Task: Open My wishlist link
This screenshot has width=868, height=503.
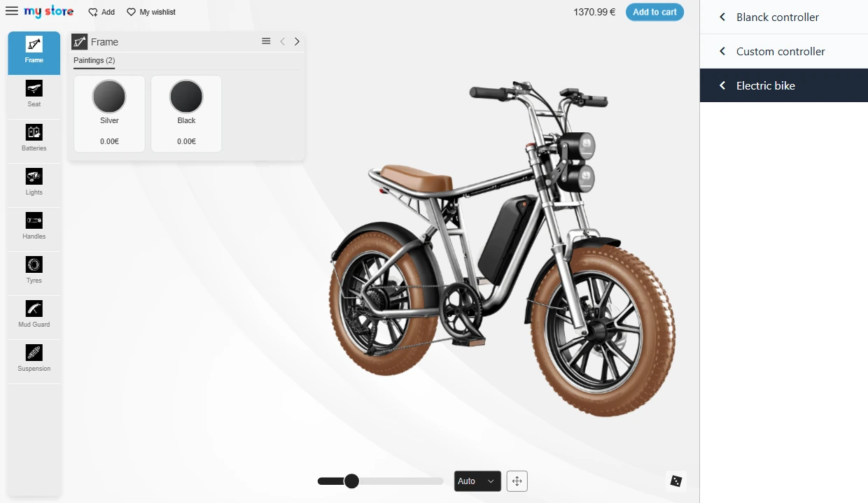Action: click(x=151, y=12)
